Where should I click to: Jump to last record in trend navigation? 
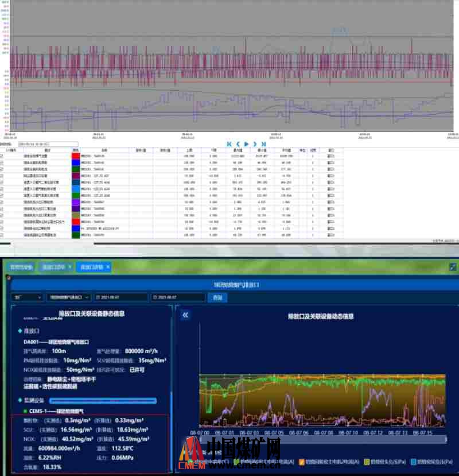[263, 144]
